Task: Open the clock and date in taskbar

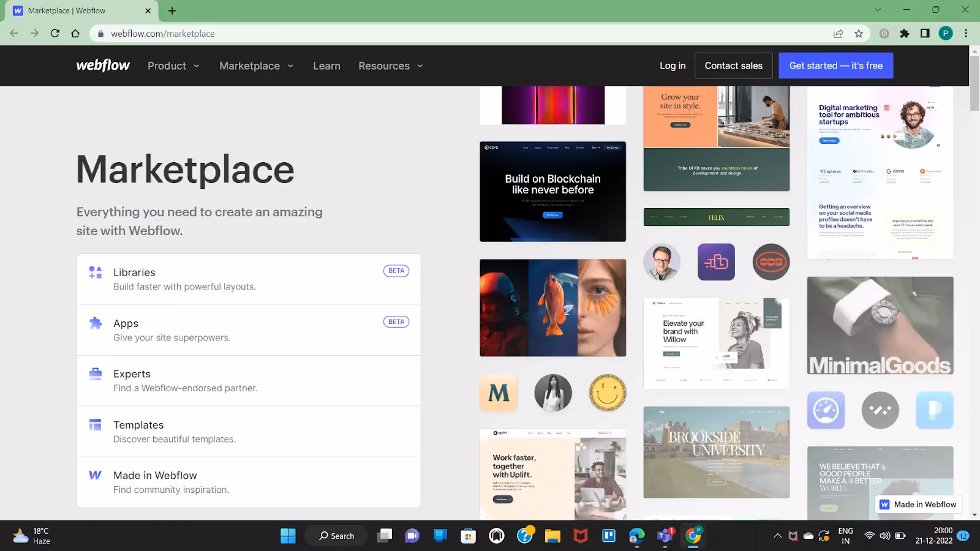Action: coord(934,536)
